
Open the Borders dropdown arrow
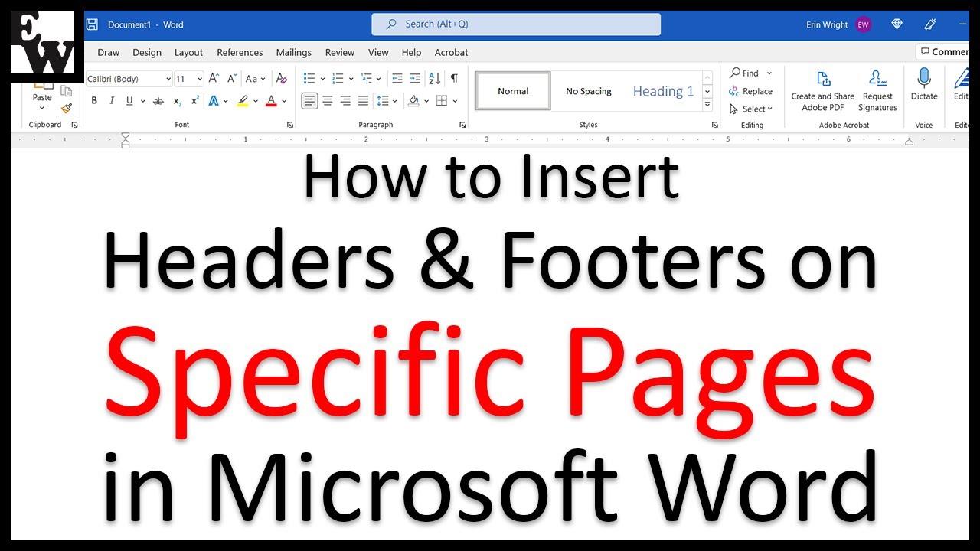click(455, 101)
